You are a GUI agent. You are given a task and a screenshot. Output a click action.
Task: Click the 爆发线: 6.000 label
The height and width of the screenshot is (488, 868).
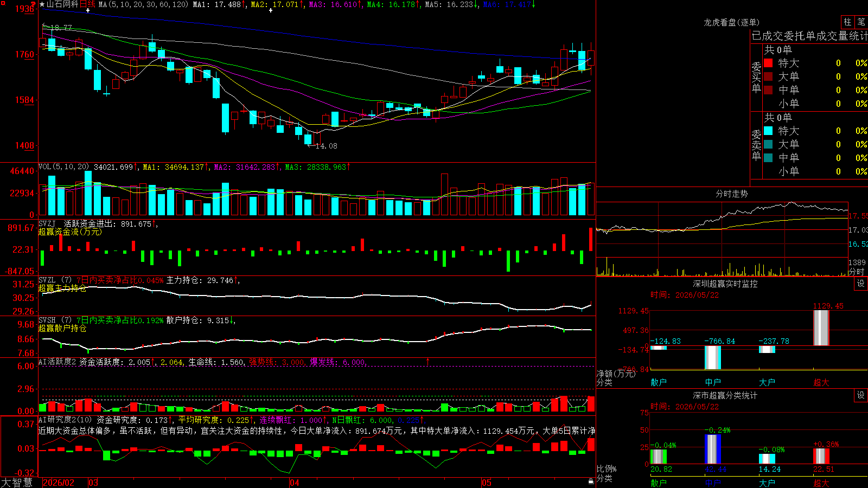tap(337, 362)
